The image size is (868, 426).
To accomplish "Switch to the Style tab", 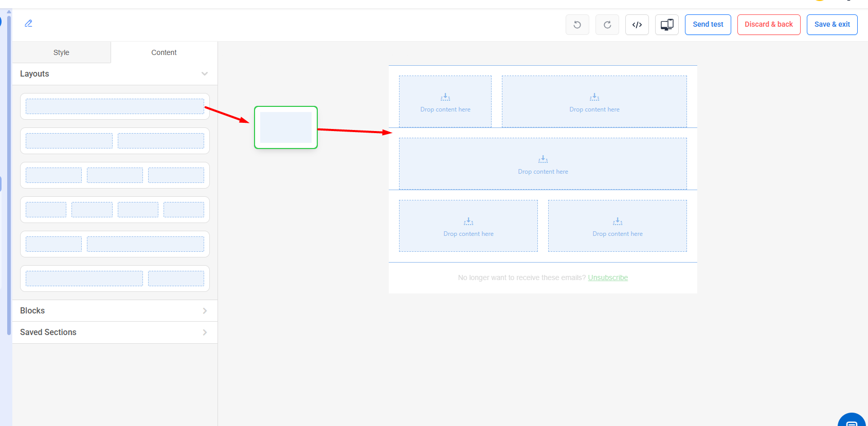I will 61,52.
